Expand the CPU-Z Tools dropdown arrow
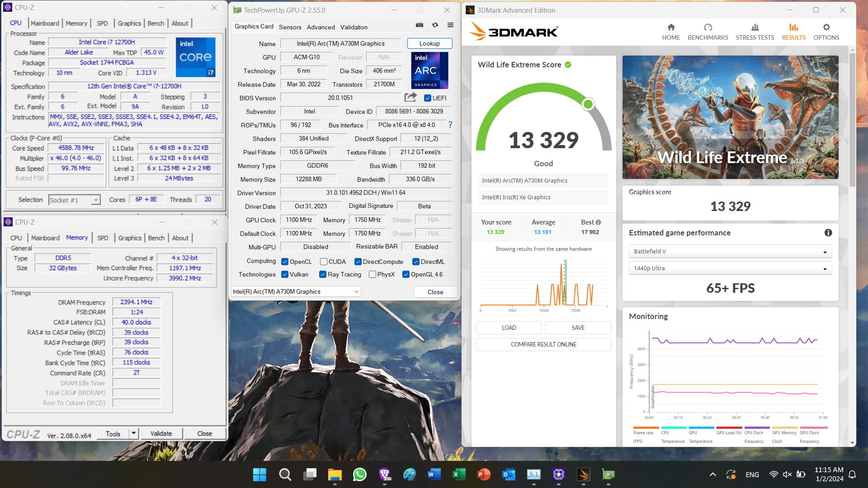This screenshot has width=868, height=488. [x=133, y=433]
